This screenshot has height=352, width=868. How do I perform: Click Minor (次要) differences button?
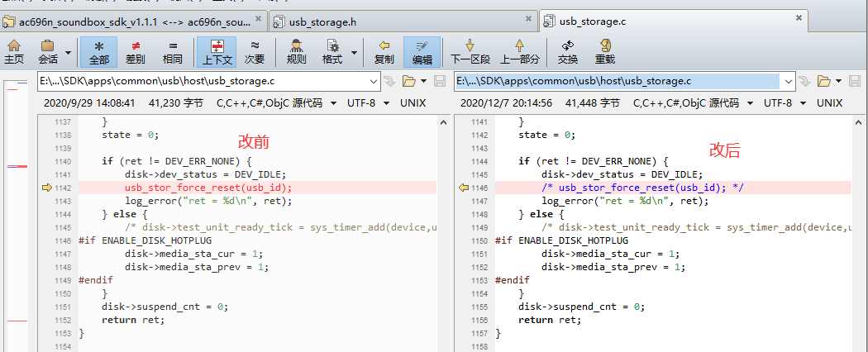click(255, 52)
